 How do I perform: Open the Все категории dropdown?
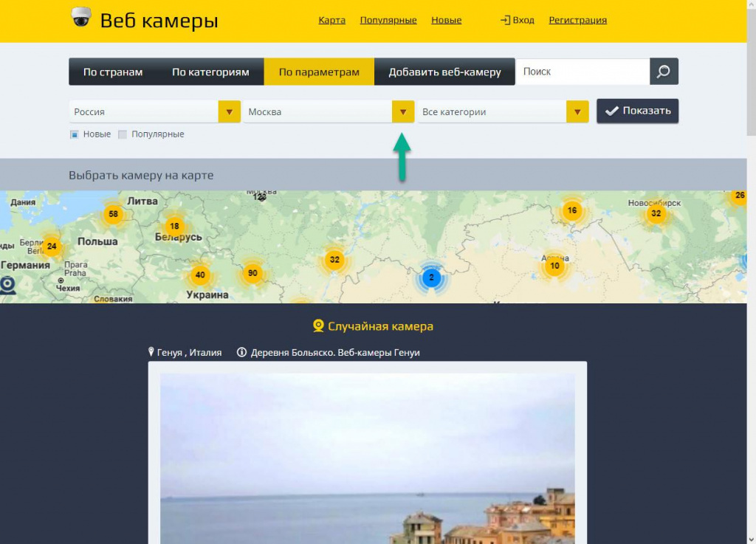coord(577,111)
